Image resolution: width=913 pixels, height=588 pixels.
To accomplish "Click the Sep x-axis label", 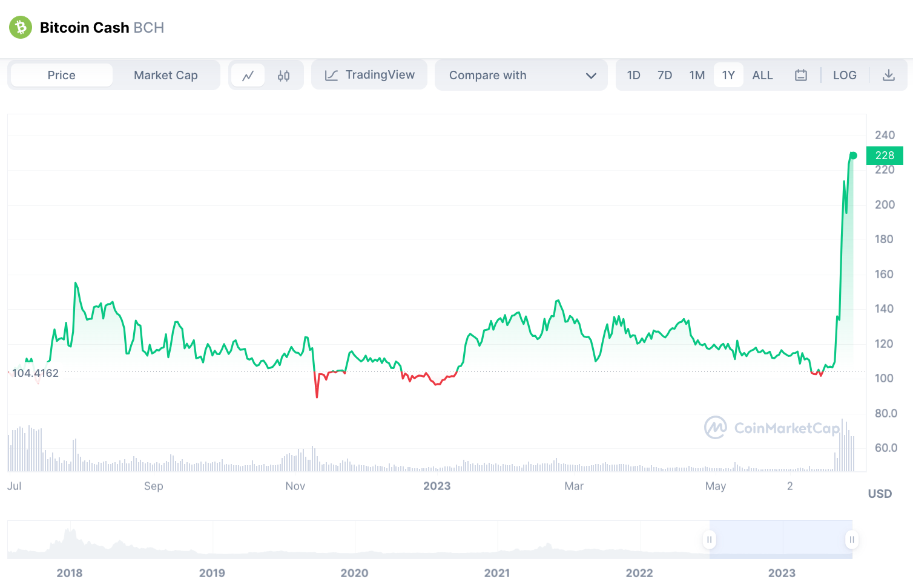I will (x=154, y=486).
